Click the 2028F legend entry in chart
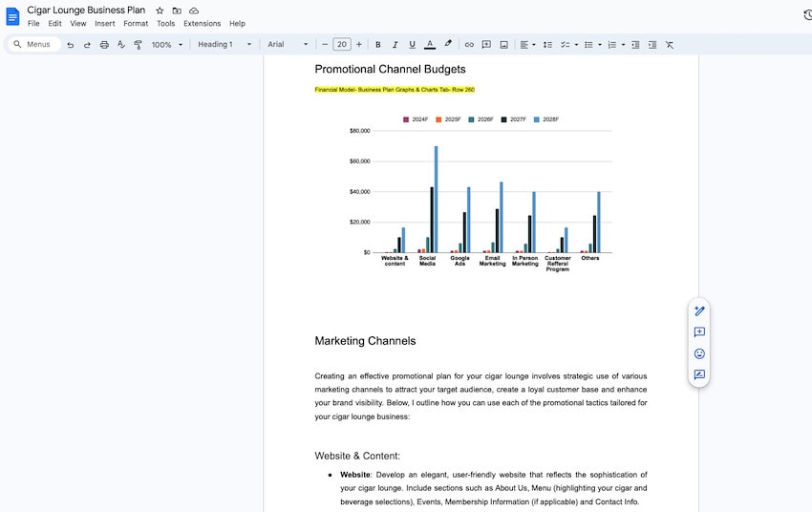Viewport: 812px width, 512px height. [546, 119]
